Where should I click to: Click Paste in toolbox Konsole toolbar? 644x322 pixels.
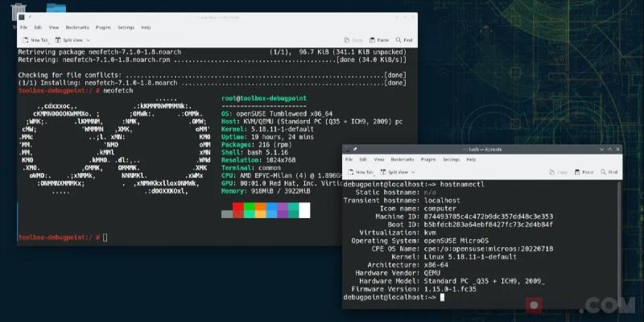point(379,40)
